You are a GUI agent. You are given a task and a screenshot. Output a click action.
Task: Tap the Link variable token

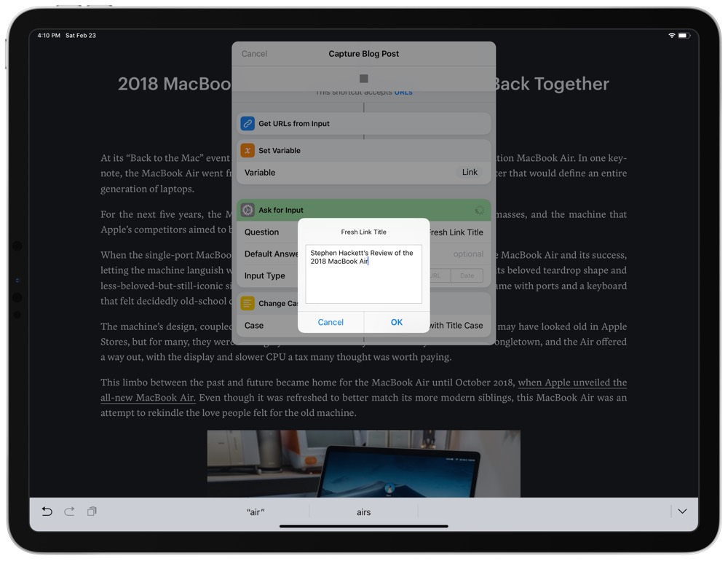pos(470,173)
